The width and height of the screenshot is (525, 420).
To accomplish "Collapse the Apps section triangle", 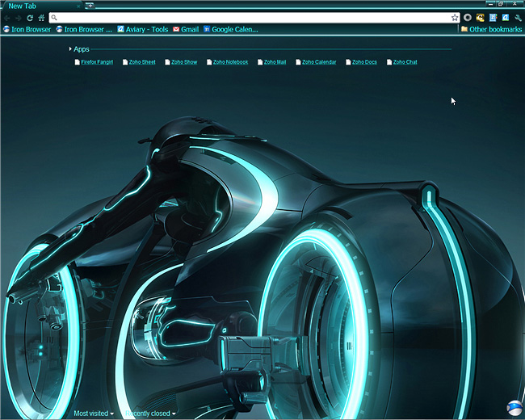I will point(70,49).
